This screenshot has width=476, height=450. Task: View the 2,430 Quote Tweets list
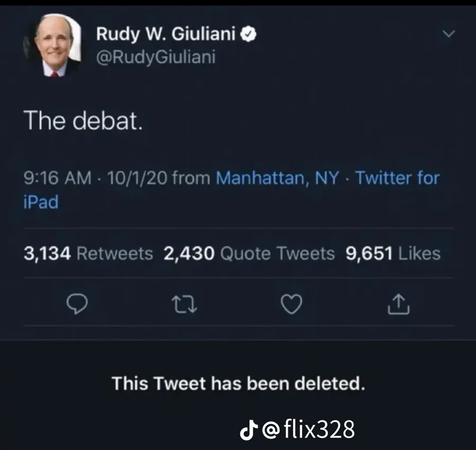coord(249,253)
